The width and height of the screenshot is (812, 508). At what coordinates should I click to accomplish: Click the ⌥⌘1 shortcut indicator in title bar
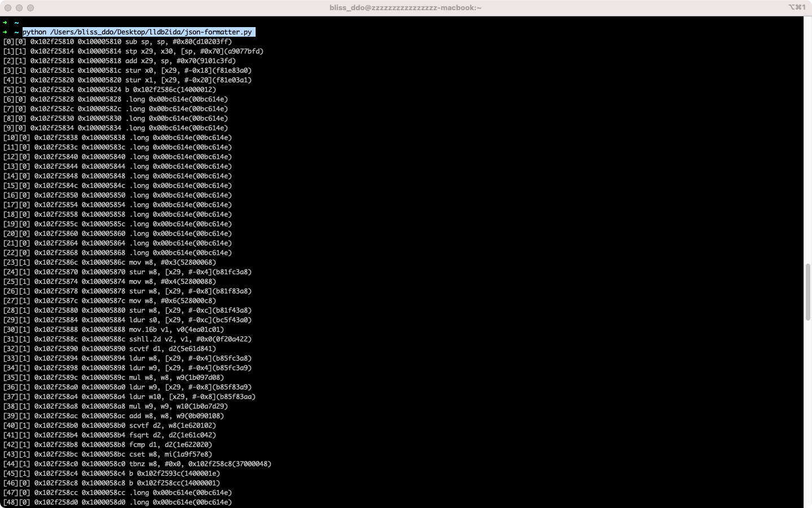click(797, 7)
